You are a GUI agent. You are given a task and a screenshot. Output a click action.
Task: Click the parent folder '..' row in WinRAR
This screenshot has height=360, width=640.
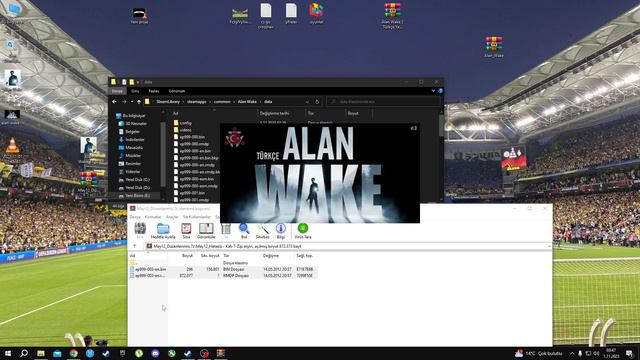pos(224,263)
